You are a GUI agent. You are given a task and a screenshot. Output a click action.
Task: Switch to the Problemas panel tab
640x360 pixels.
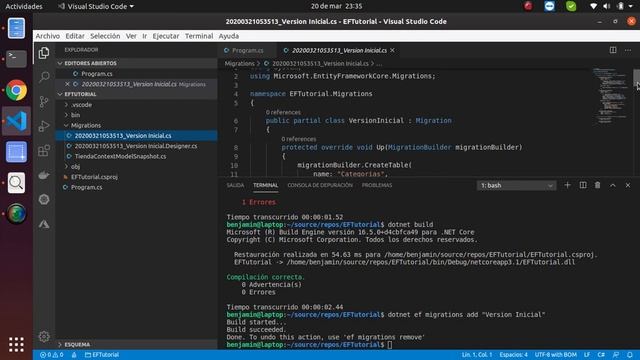coord(377,185)
